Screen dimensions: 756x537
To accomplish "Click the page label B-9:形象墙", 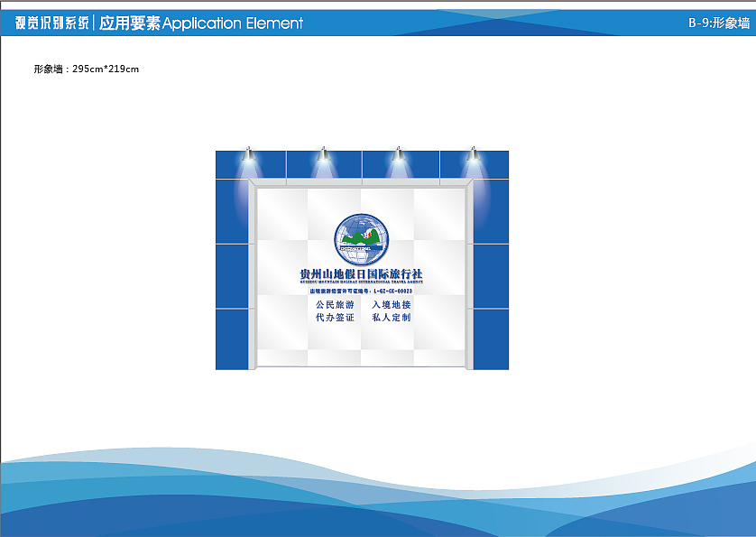I will [x=719, y=23].
